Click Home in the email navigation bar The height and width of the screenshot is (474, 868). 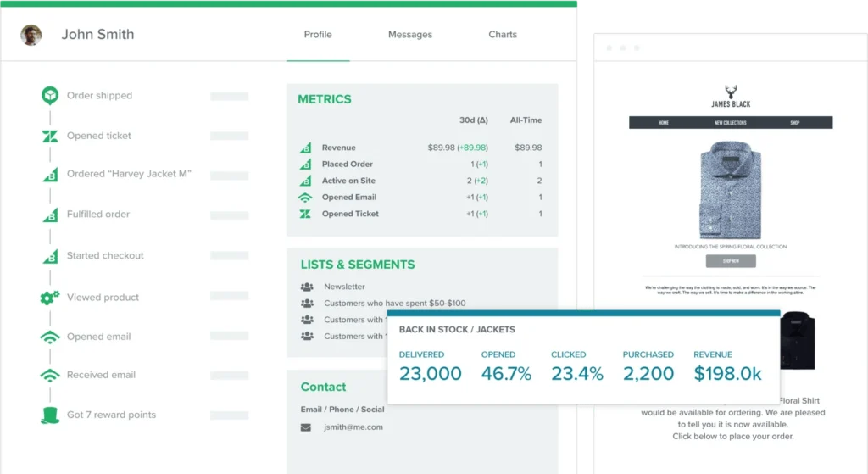coord(663,123)
